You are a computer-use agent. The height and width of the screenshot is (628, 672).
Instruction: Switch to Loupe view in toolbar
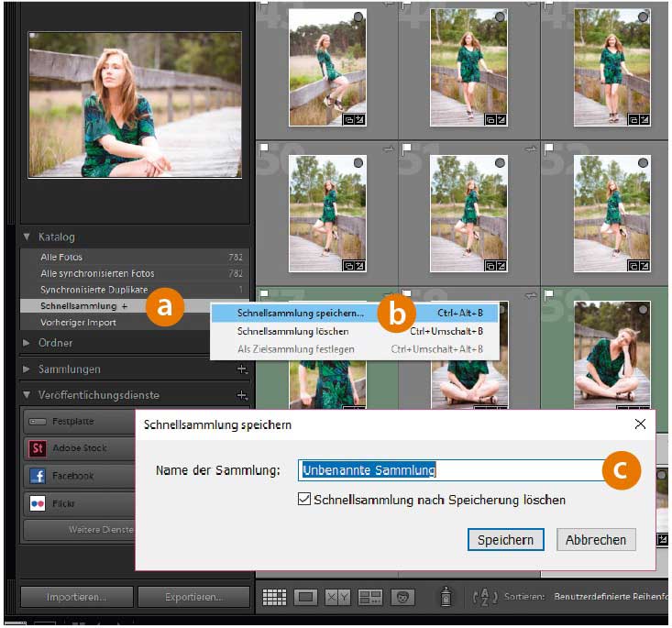click(x=306, y=597)
